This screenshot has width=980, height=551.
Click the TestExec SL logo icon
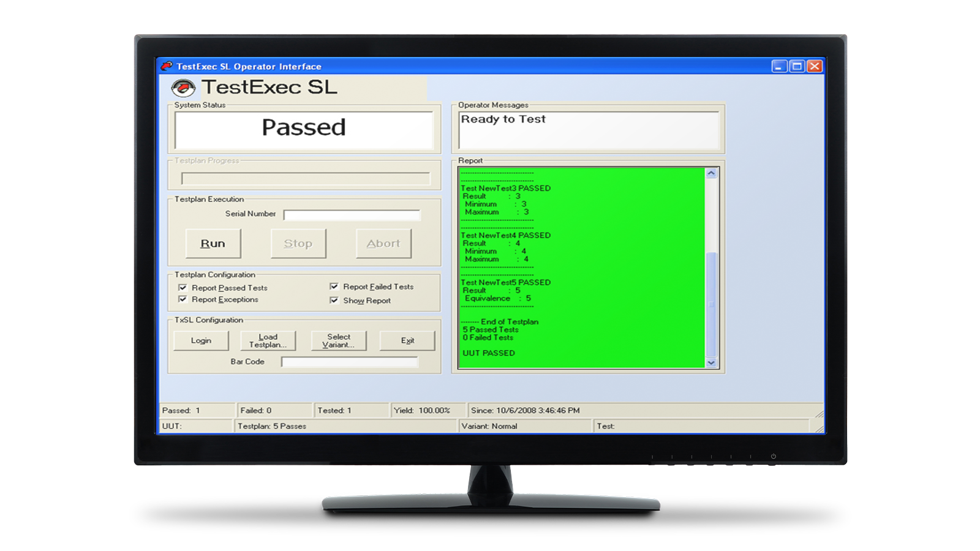click(183, 87)
